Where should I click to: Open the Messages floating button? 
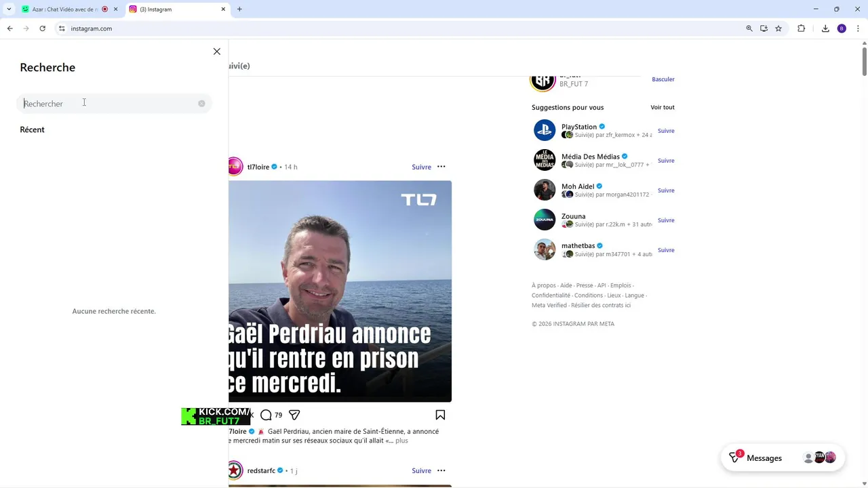click(x=783, y=458)
